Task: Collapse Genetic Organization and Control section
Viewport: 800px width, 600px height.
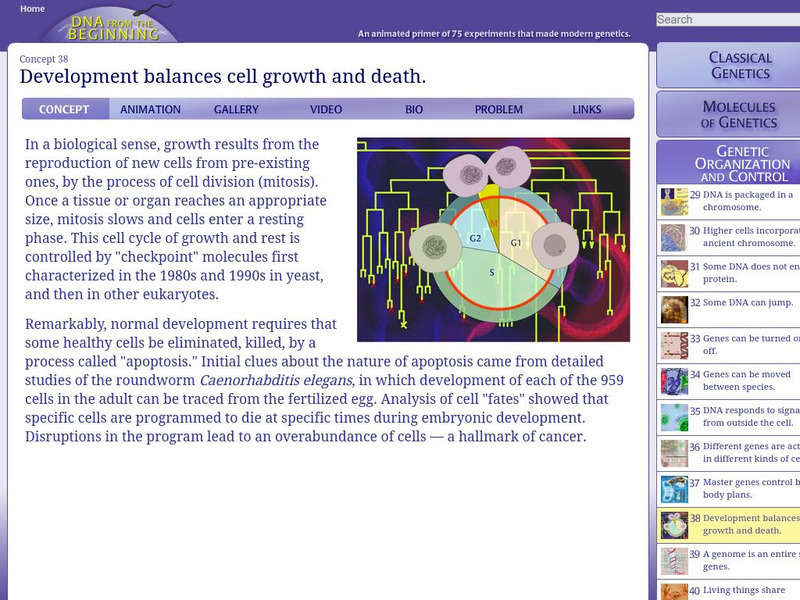Action: 740,163
